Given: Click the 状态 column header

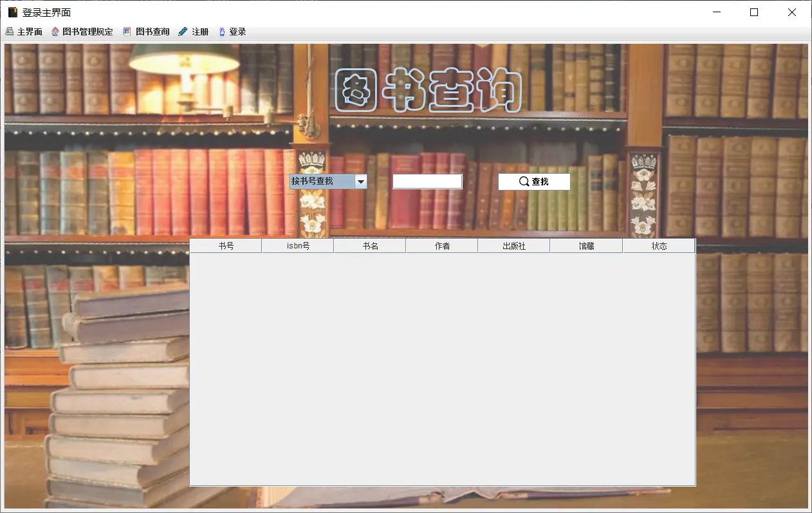Looking at the screenshot, I should (x=659, y=245).
